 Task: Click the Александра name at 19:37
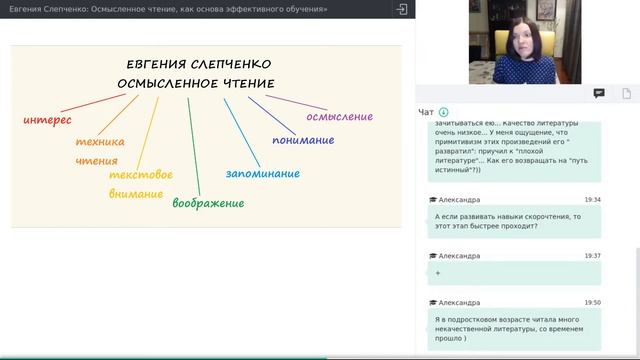[459, 256]
